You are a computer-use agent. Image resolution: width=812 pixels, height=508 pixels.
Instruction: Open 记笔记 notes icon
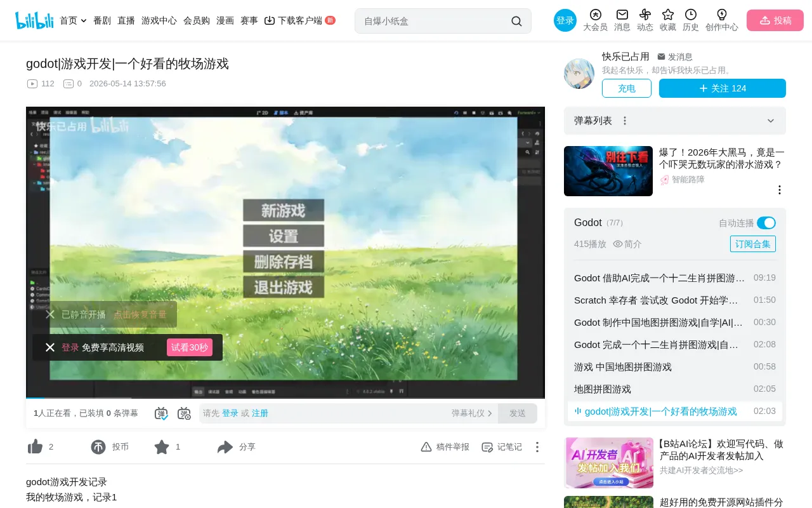point(487,447)
